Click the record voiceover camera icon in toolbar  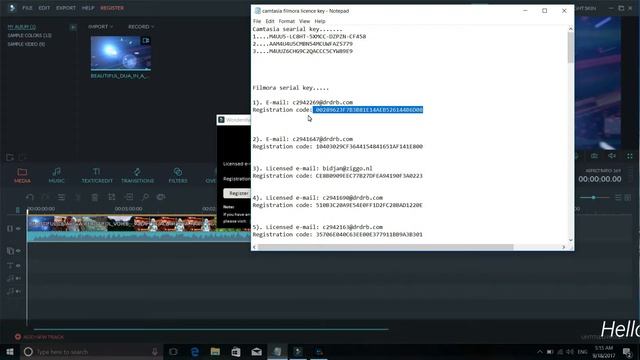[161, 197]
